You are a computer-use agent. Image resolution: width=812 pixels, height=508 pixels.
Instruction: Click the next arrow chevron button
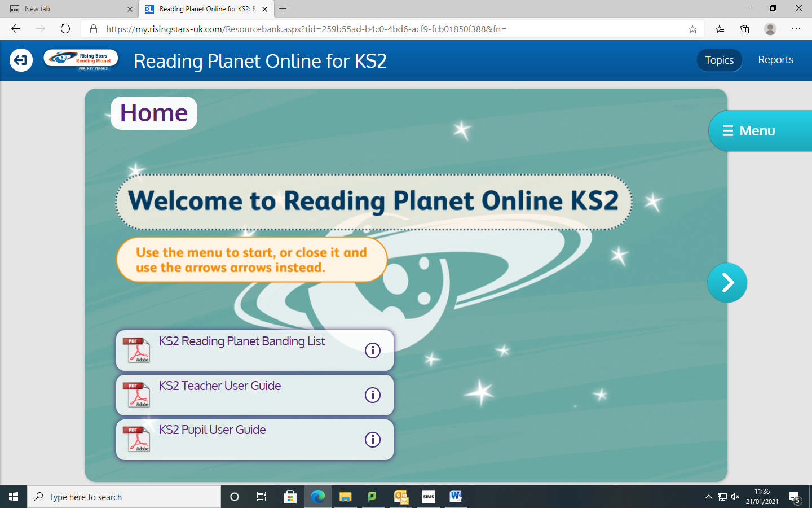click(x=727, y=283)
